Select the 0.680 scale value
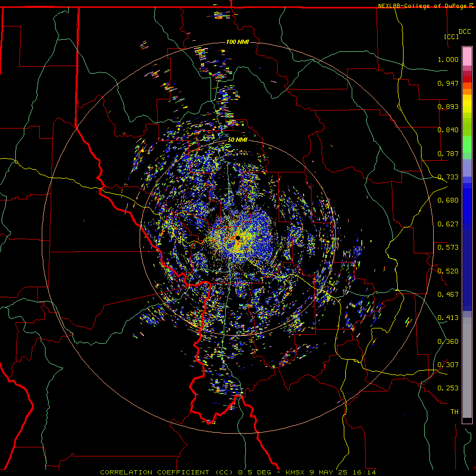The image size is (476, 476). pyautogui.click(x=448, y=200)
